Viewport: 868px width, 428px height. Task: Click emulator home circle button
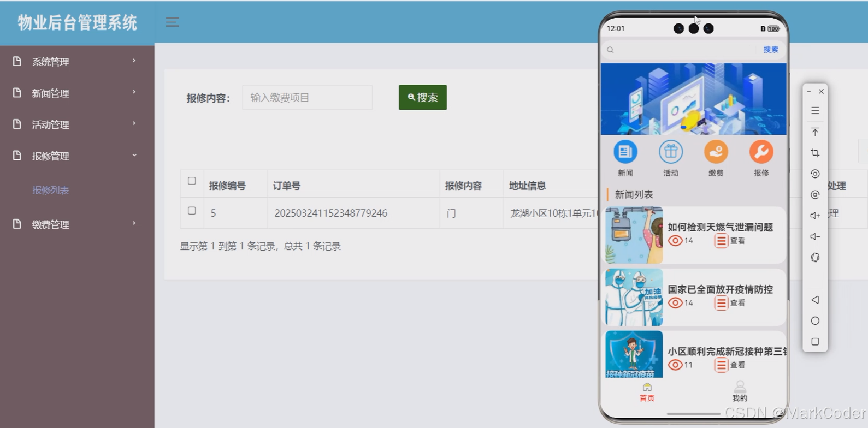tap(815, 320)
